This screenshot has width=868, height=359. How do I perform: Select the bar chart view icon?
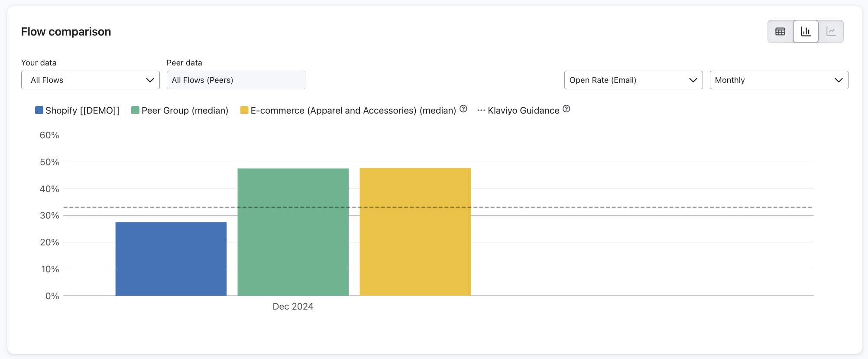click(x=806, y=32)
